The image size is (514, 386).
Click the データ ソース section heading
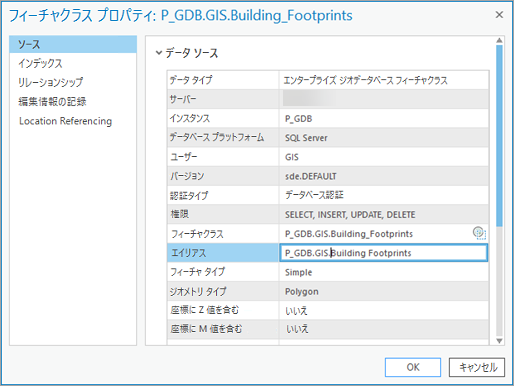[x=192, y=53]
